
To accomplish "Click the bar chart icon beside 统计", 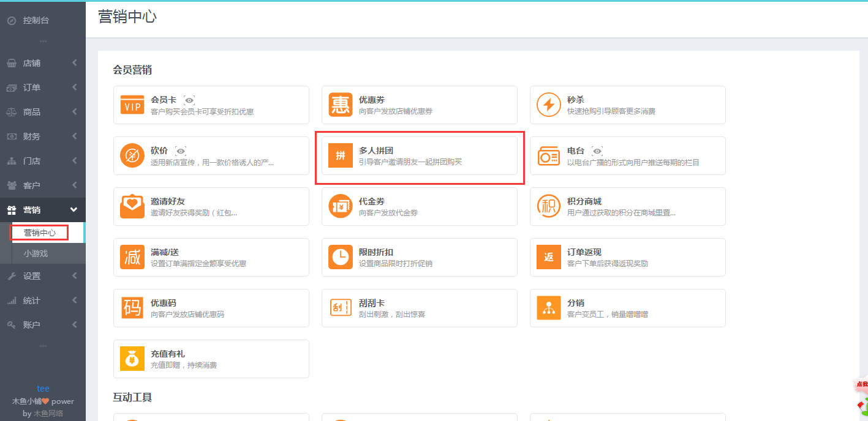I will (11, 300).
